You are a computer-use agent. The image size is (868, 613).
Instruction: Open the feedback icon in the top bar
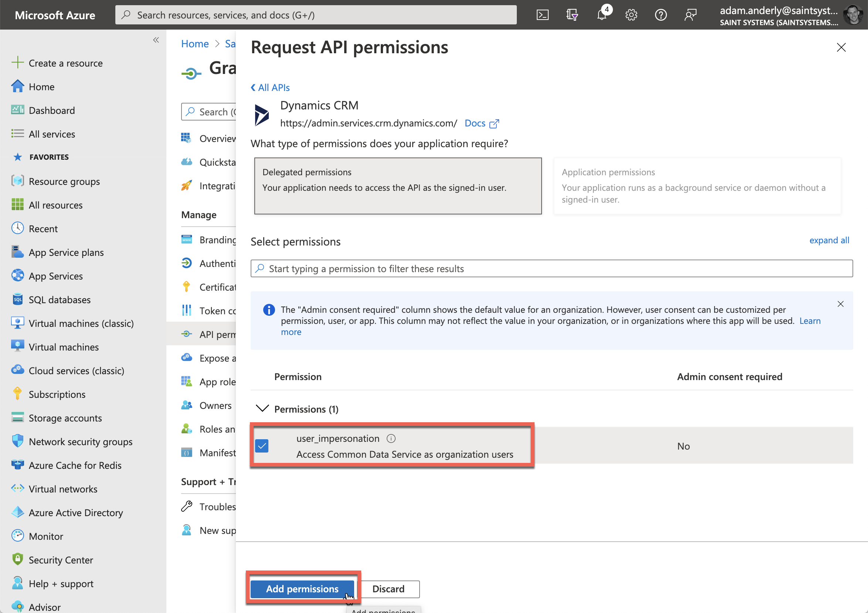[x=690, y=15]
